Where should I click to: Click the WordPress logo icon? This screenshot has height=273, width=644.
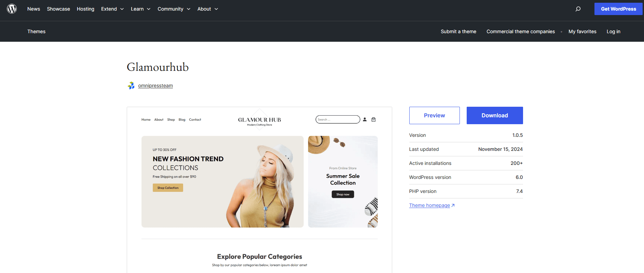tap(12, 9)
